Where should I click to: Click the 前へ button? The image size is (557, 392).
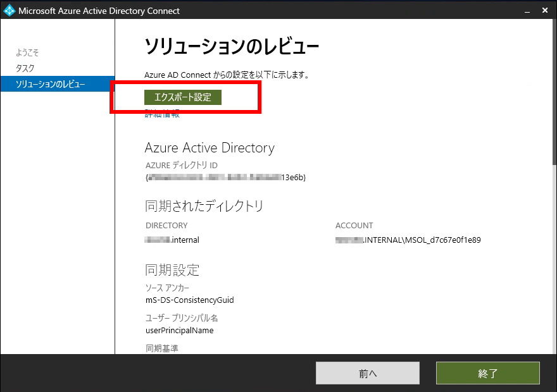click(x=367, y=373)
